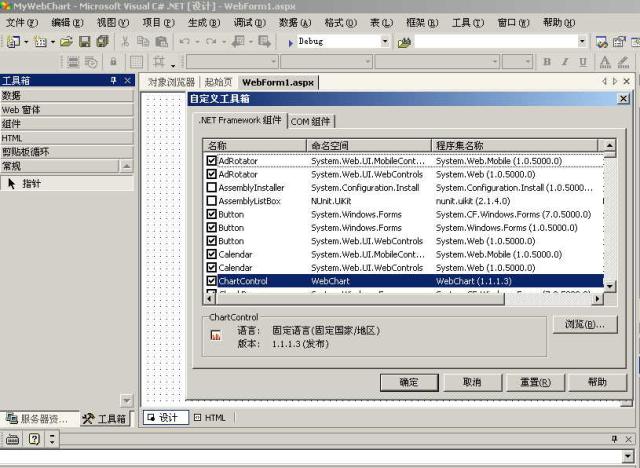Open the Snap to Grid toolbar options arrow

[x=173, y=65]
